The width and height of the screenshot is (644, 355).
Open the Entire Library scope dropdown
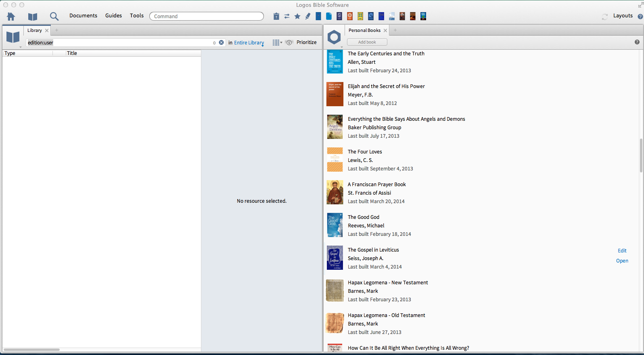coord(249,43)
